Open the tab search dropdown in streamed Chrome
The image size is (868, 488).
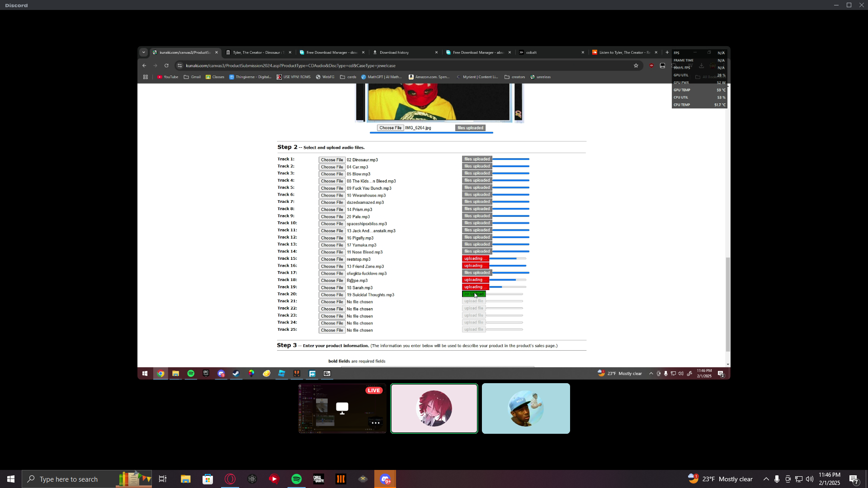[144, 52]
